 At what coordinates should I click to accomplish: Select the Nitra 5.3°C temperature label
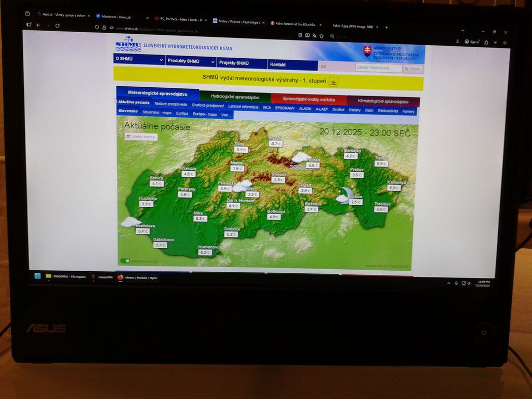[201, 219]
